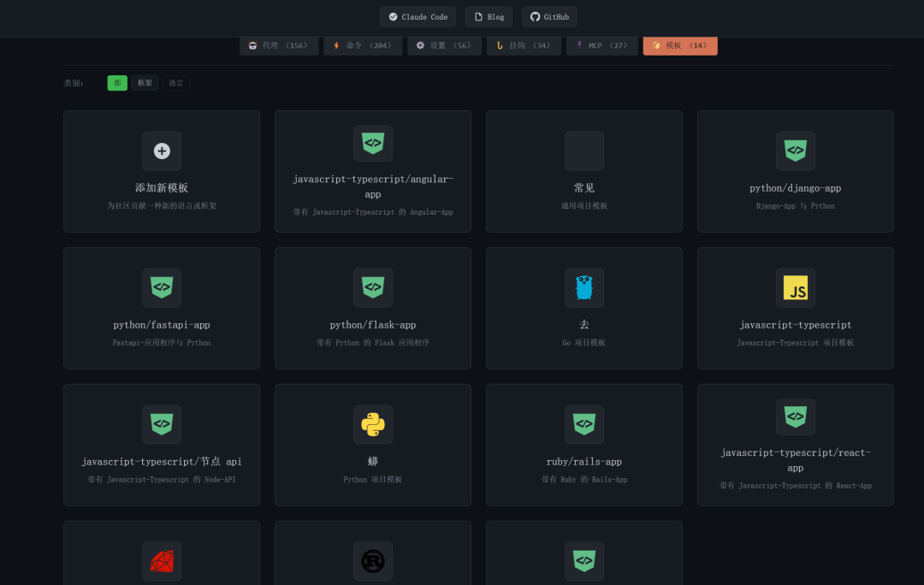Select the green 都 category filter
The height and width of the screenshot is (585, 924).
coord(117,83)
